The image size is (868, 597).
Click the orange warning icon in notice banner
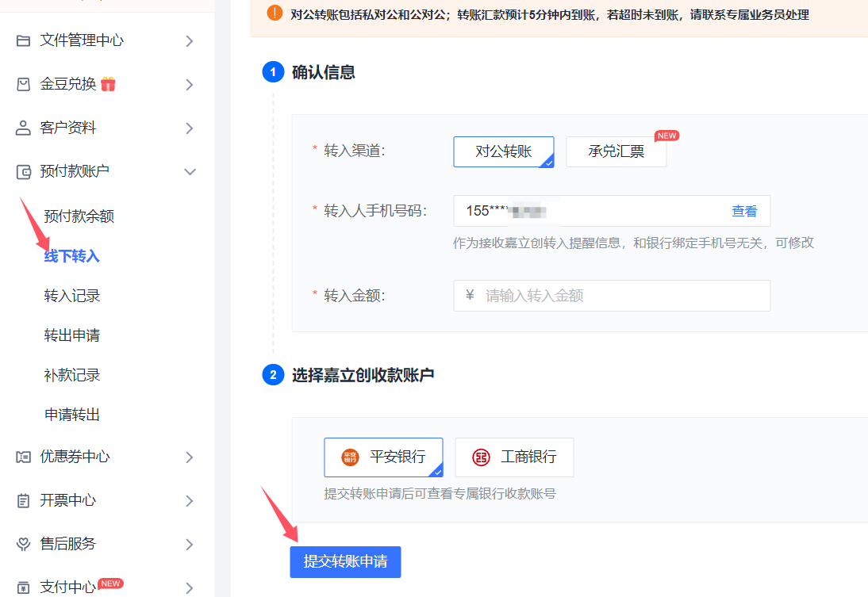[275, 13]
